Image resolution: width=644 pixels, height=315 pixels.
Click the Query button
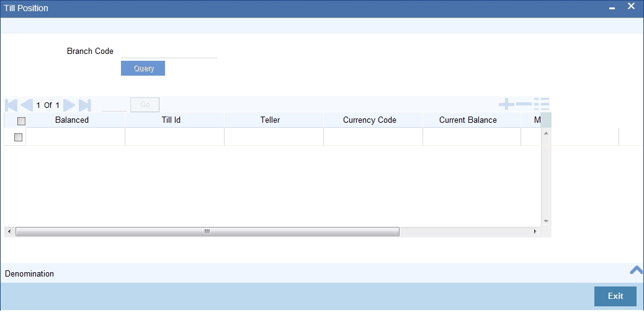[x=143, y=68]
